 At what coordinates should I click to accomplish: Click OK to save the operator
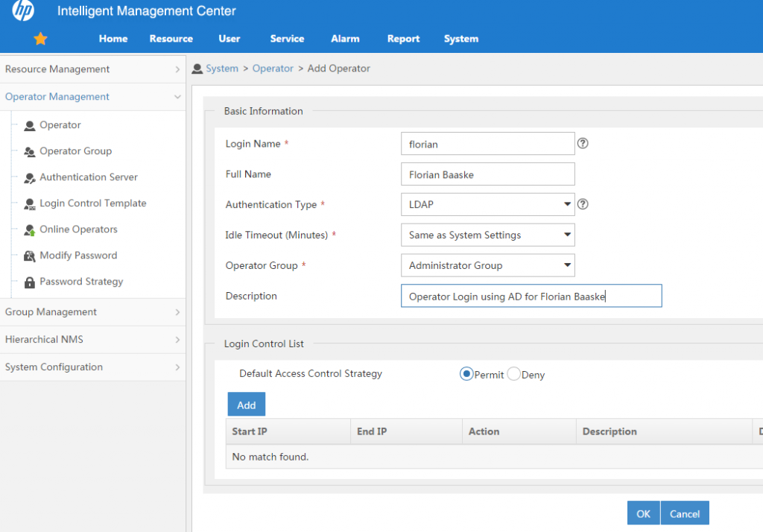643,513
